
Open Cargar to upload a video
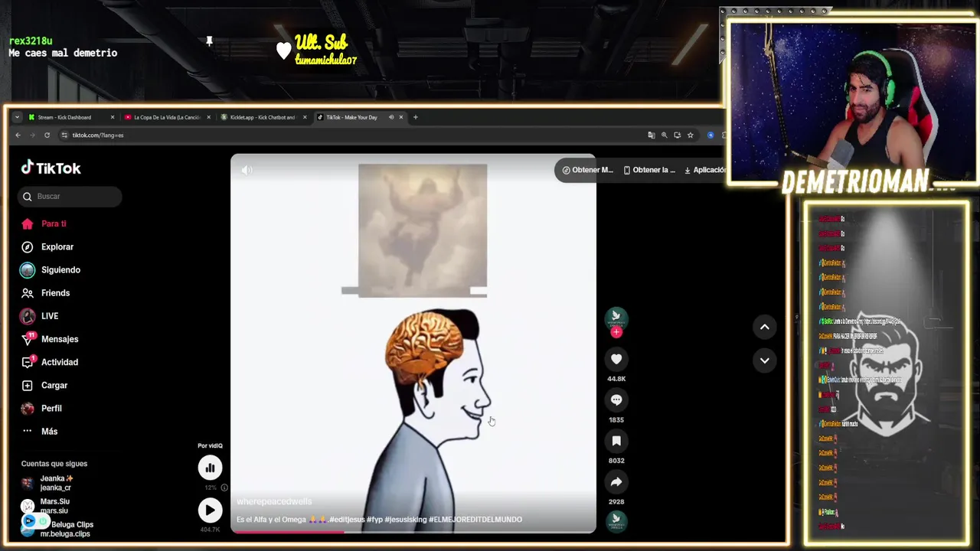coord(44,386)
